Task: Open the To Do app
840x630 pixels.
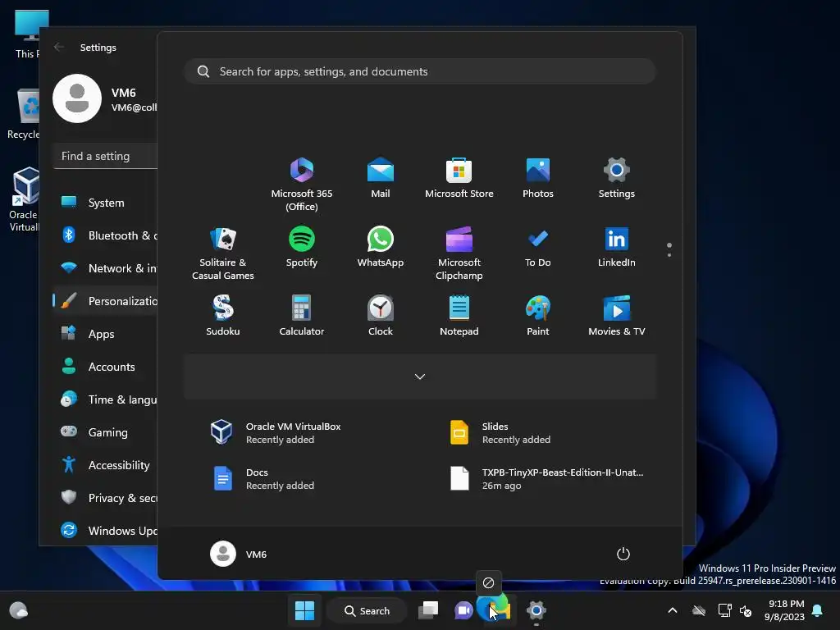Action: pyautogui.click(x=538, y=247)
